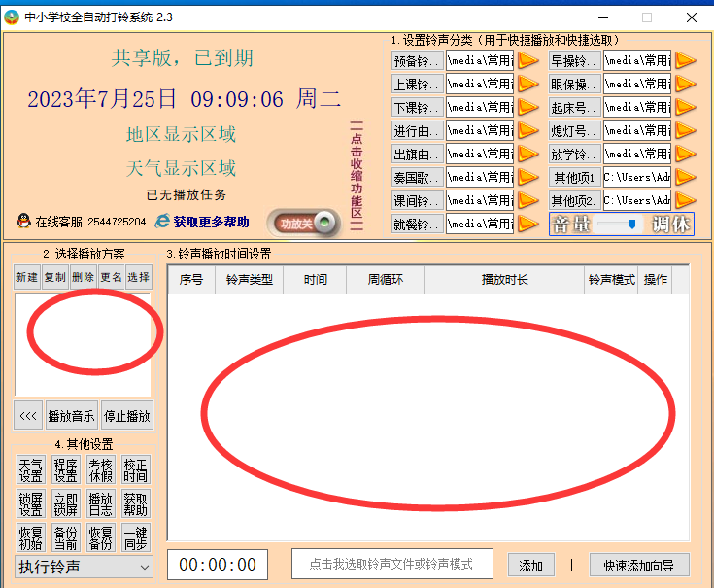Click the 眼保操 category button
This screenshot has width=714, height=588.
coord(575,84)
